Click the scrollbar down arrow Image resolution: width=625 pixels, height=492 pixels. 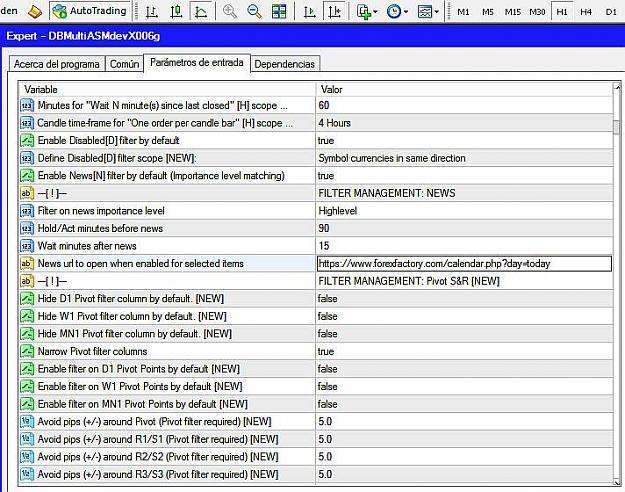617,482
